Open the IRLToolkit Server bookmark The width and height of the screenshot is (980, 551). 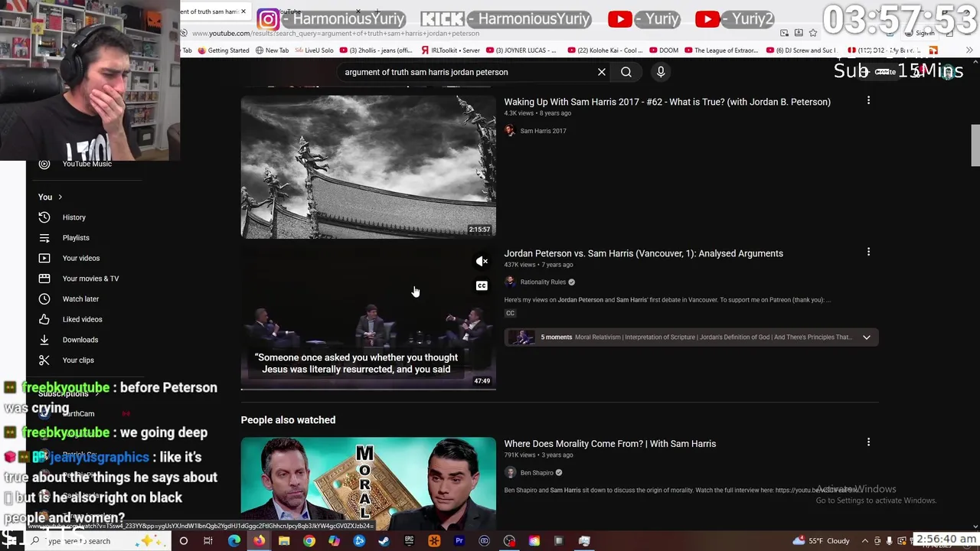click(x=449, y=51)
